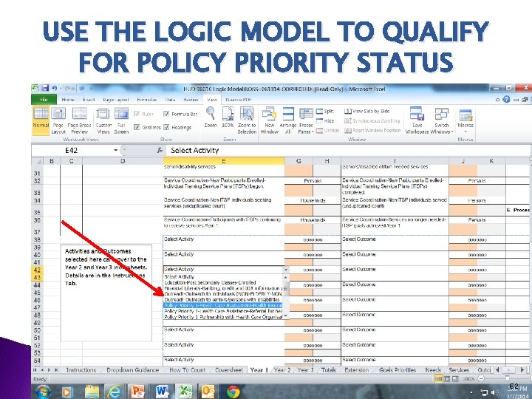
Task: Open the Freeze Panes menu
Action: pyautogui.click(x=306, y=120)
